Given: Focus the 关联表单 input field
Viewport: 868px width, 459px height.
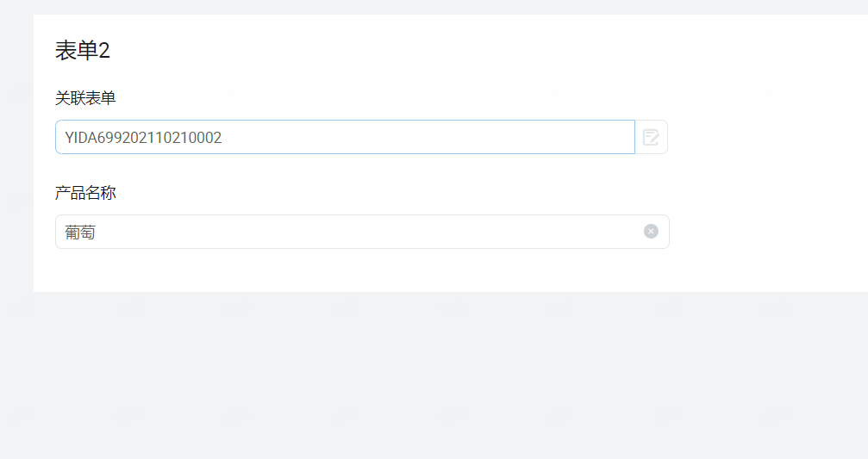Looking at the screenshot, I should click(345, 137).
